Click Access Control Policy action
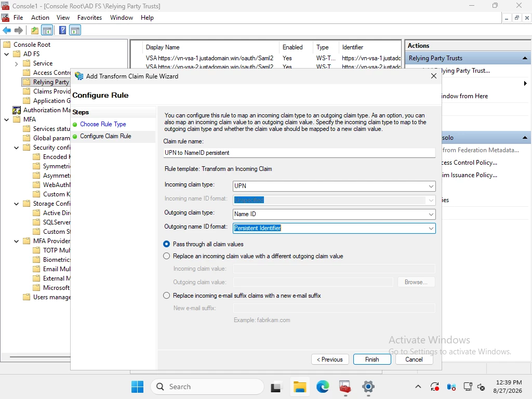The width and height of the screenshot is (532, 399). 470,163
